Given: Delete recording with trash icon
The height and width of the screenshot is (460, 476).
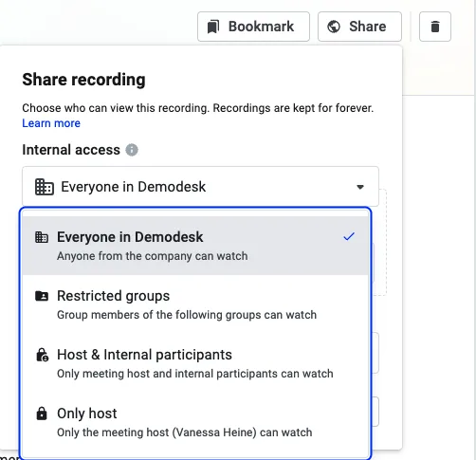Looking at the screenshot, I should (x=435, y=27).
